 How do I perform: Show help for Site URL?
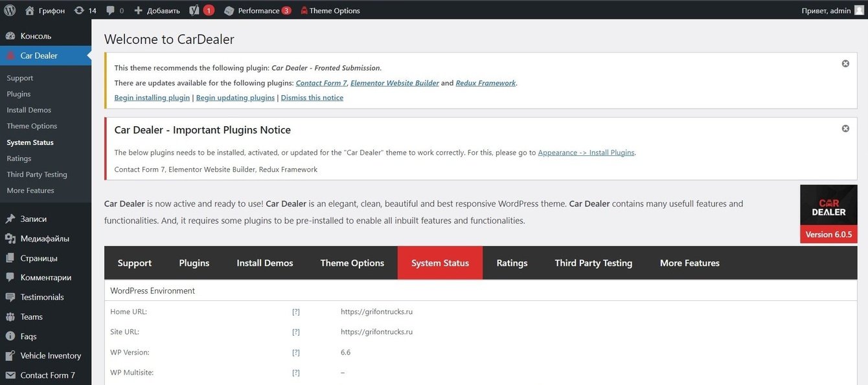point(296,332)
